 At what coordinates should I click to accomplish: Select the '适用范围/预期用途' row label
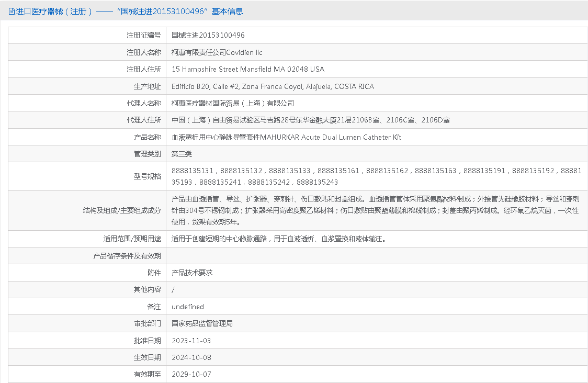click(x=132, y=239)
